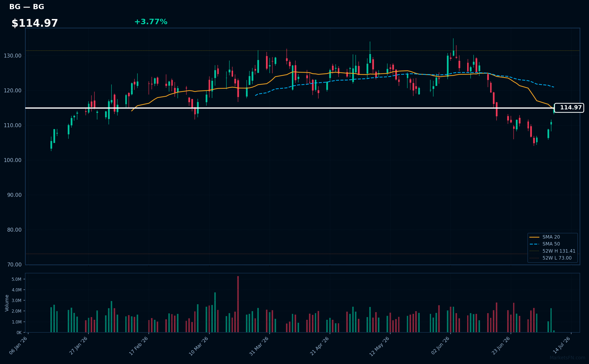Click the 31 Mar '26 date label

[x=259, y=346]
